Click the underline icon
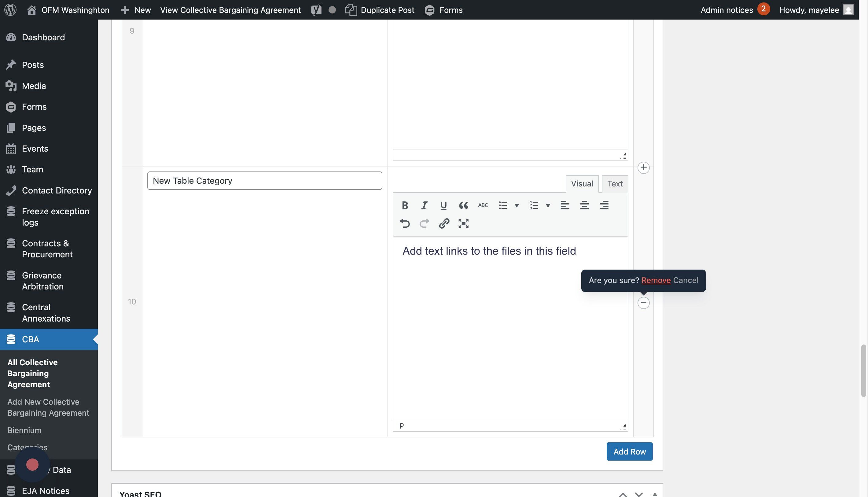This screenshot has height=497, width=868. [443, 205]
